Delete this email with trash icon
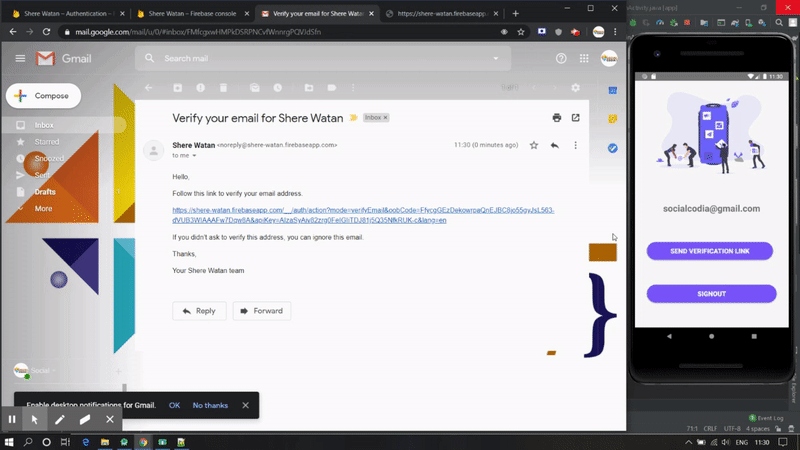 tap(223, 88)
